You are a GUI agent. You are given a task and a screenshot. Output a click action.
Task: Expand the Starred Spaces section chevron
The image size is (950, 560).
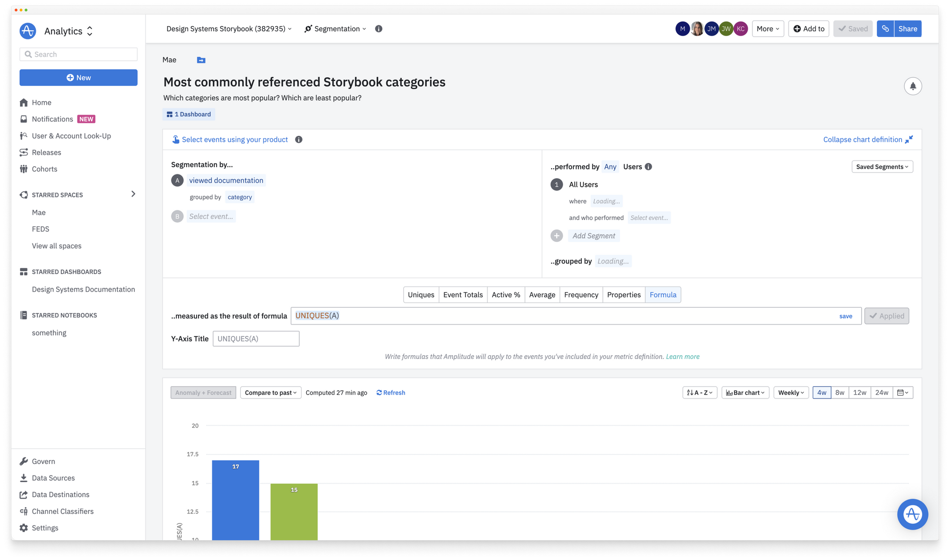pyautogui.click(x=133, y=194)
